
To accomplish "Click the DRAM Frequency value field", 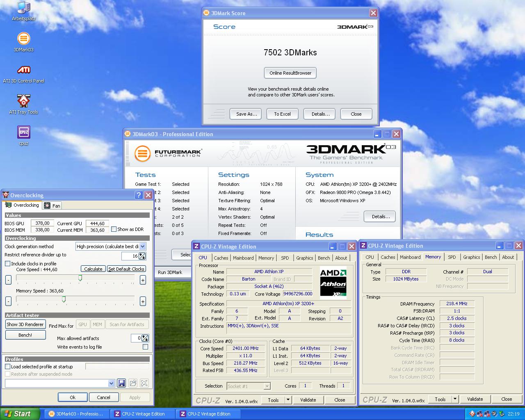I will (457, 304).
